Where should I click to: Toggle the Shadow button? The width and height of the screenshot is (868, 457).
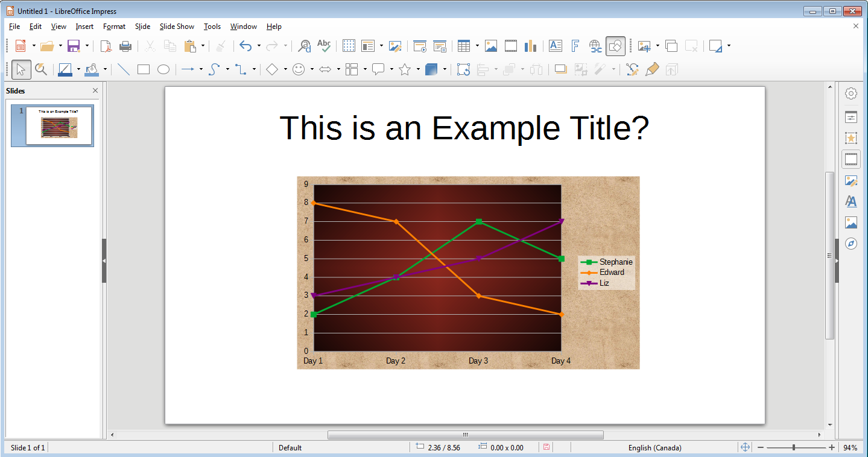pyautogui.click(x=561, y=69)
